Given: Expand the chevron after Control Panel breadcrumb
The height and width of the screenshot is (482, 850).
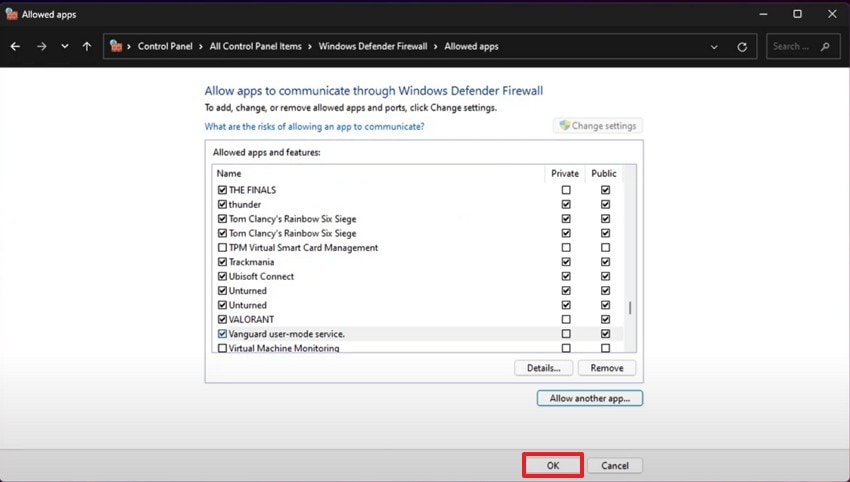Looking at the screenshot, I should click(x=203, y=46).
